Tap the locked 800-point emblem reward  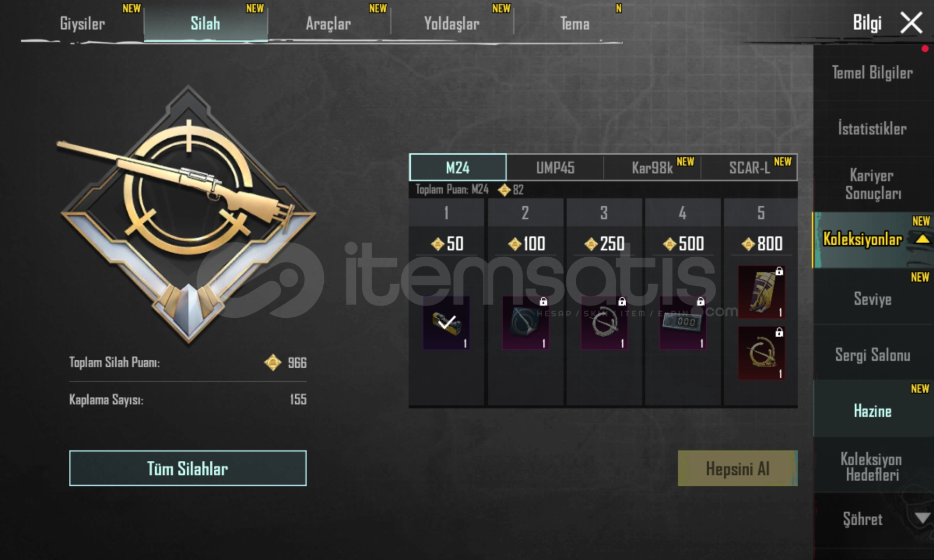[761, 353]
